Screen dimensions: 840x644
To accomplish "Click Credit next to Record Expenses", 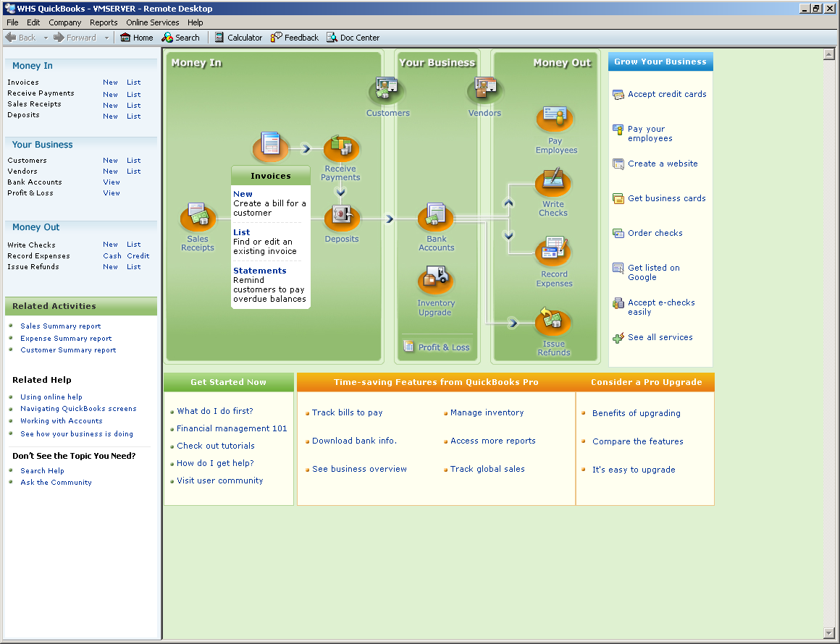I will (x=138, y=256).
